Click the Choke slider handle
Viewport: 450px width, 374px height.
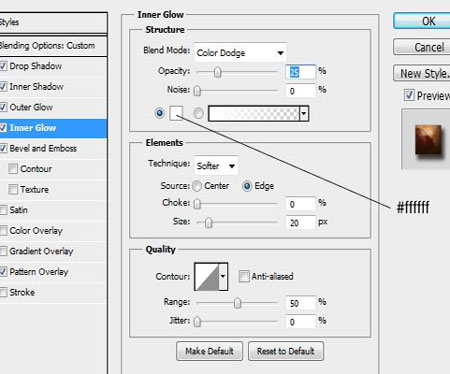point(197,204)
